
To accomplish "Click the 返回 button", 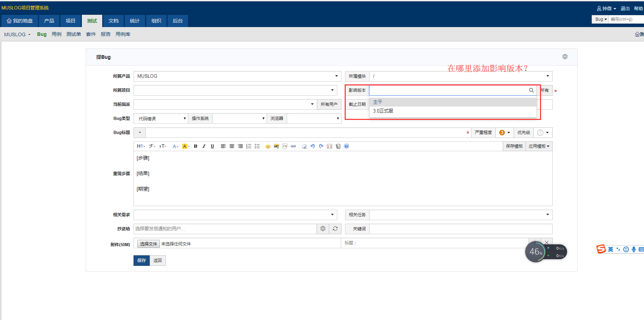I will click(x=158, y=261).
